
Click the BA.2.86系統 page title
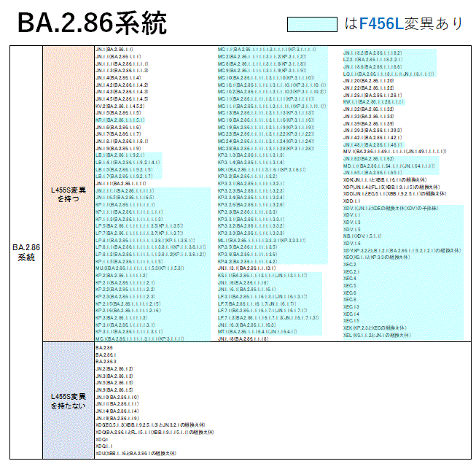point(92,23)
